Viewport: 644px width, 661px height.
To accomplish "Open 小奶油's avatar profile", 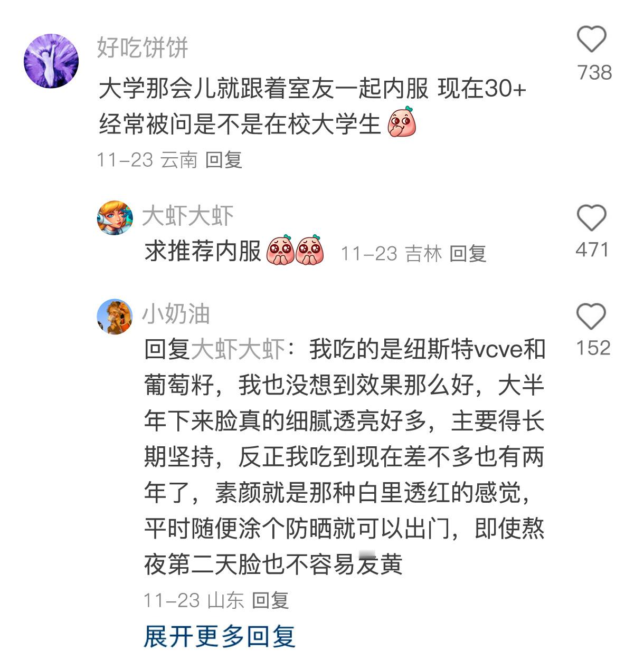I will [x=115, y=317].
